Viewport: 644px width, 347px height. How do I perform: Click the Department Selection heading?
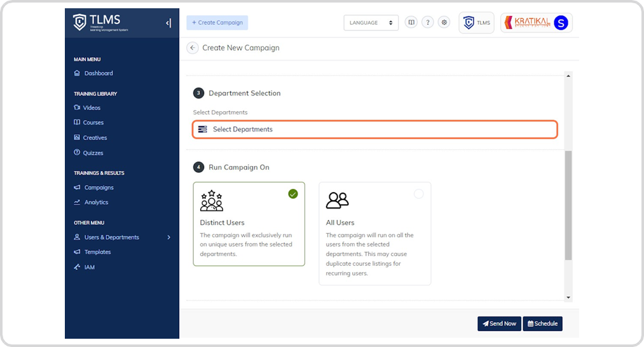click(244, 93)
